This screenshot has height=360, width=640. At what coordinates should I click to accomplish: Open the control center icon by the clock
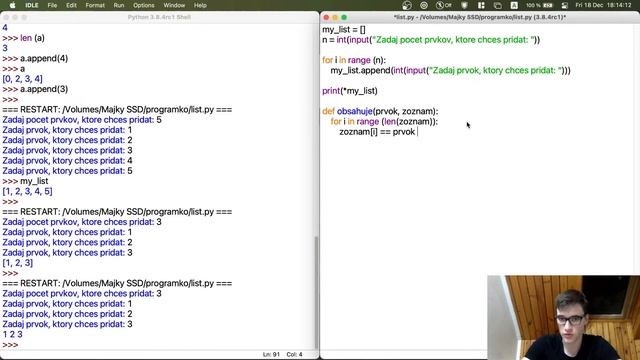coord(564,5)
